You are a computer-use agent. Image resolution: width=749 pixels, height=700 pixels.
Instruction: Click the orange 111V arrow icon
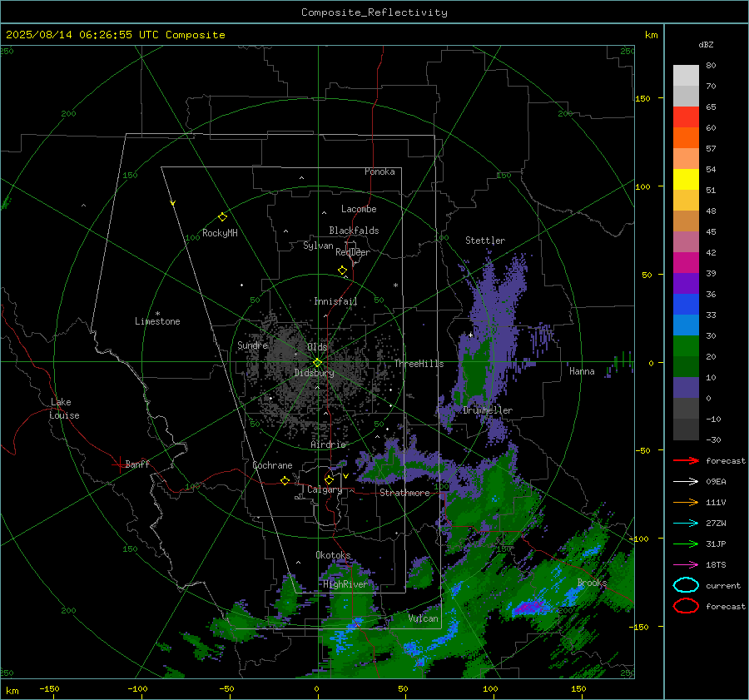click(686, 502)
